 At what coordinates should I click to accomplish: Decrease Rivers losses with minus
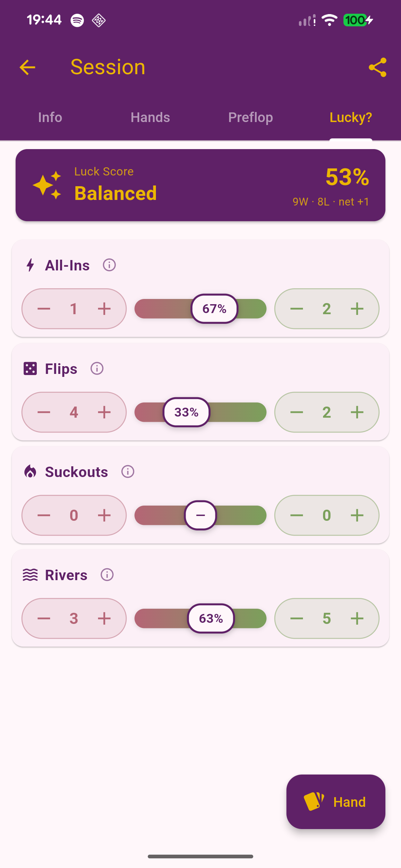pos(44,618)
